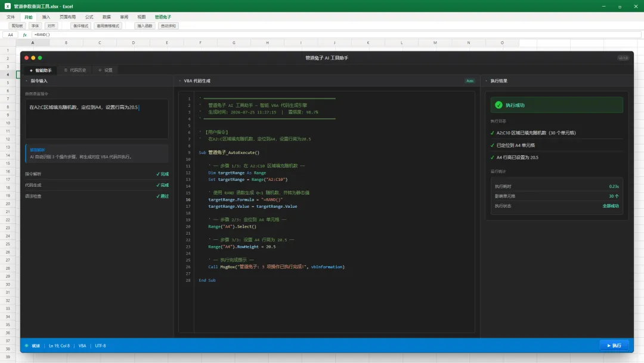The width and height of the screenshot is (644, 363).
Task: Click code line 'Range("A4").RowHeight = 20.5'
Action: point(242,247)
